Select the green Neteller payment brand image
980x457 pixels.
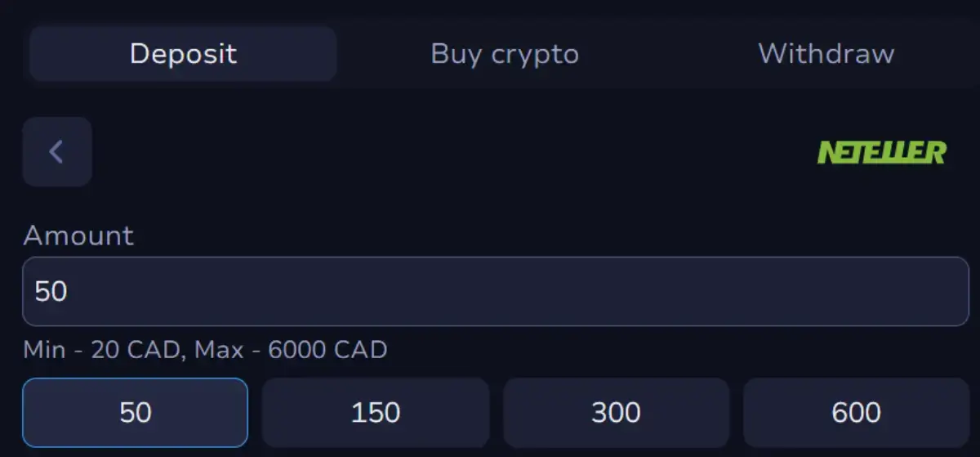(x=881, y=152)
